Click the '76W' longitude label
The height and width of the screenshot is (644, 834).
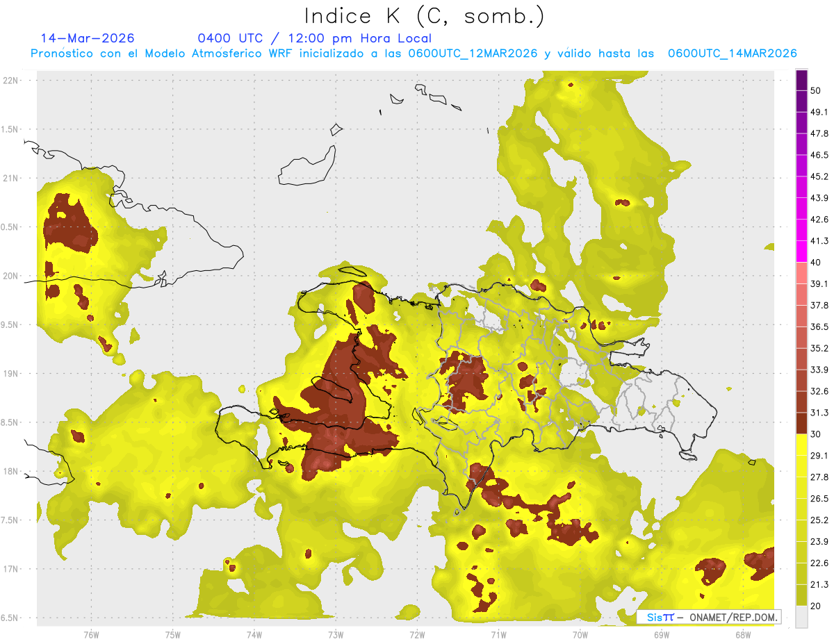click(91, 635)
